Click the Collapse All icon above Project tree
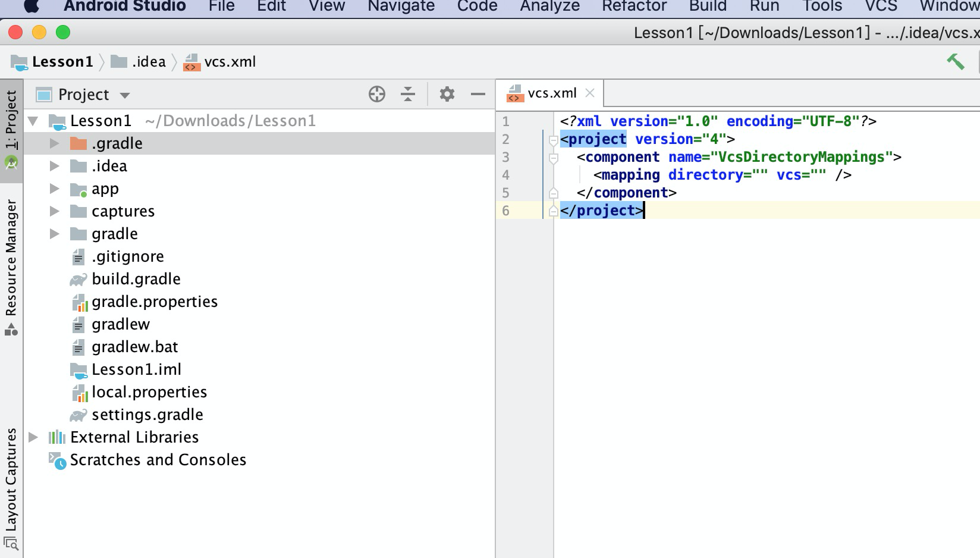Screen dimensions: 980x558 (409, 93)
